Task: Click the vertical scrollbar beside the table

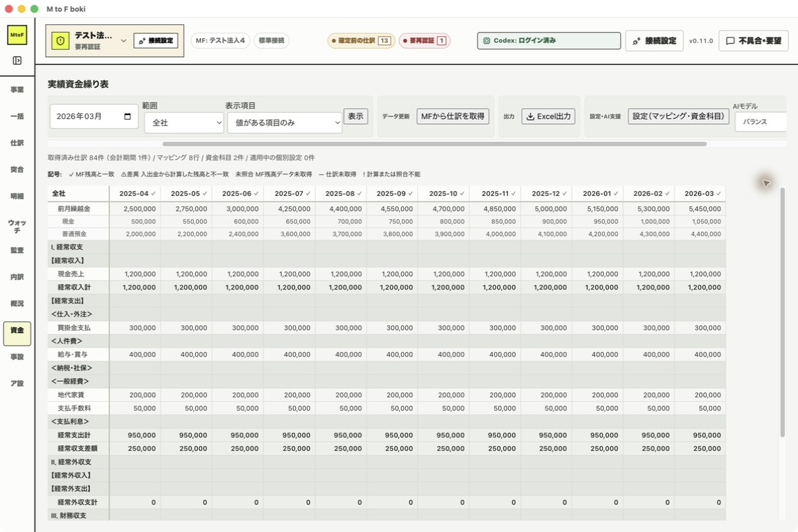Action: pyautogui.click(x=782, y=312)
